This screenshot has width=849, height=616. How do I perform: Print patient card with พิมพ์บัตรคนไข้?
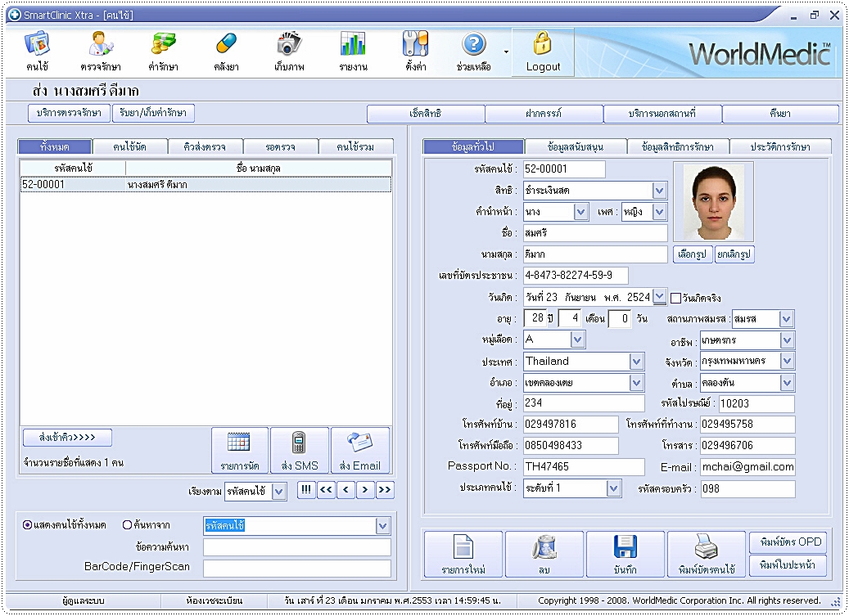click(x=707, y=554)
